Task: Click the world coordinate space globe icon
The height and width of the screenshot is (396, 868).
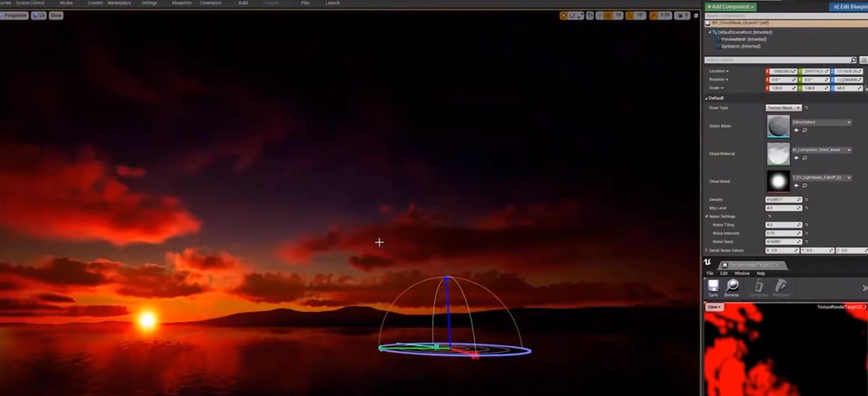Action: point(590,15)
